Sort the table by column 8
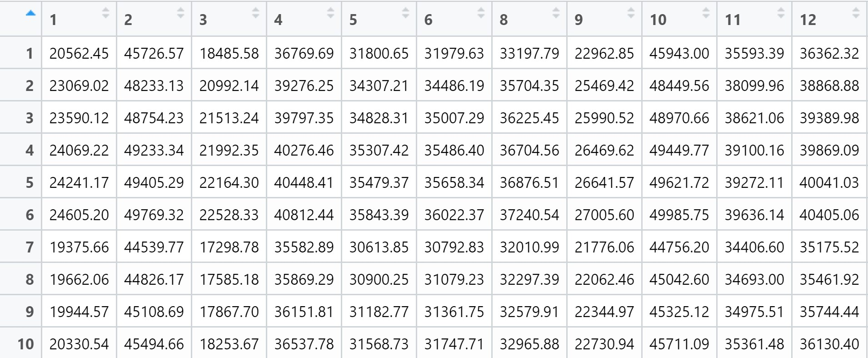This screenshot has width=868, height=358. click(x=556, y=13)
